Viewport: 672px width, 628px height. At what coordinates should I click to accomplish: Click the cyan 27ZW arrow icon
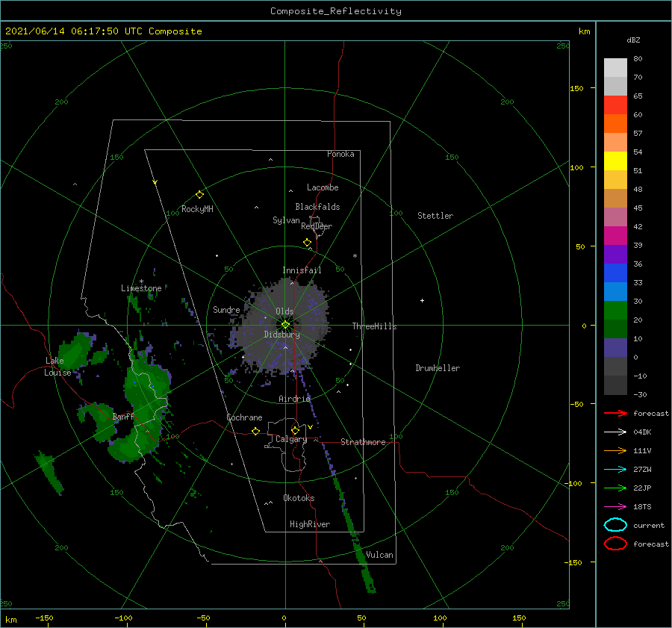click(x=615, y=470)
